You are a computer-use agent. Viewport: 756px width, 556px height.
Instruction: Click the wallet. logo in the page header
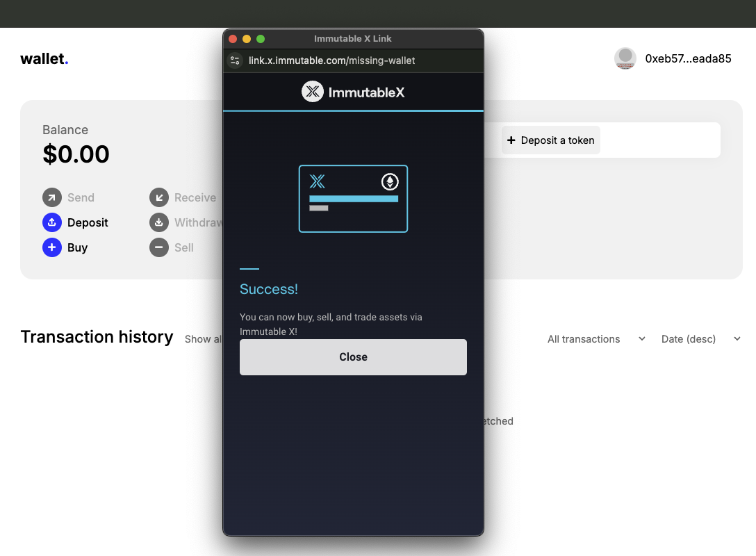coord(44,58)
